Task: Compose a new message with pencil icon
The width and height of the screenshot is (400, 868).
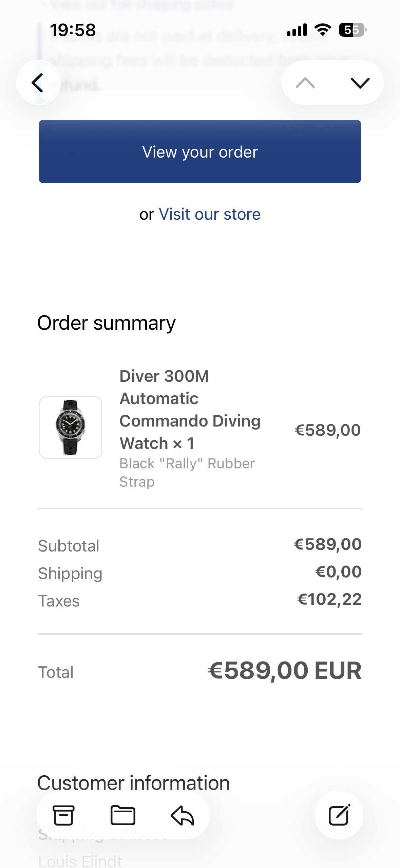Action: click(339, 815)
